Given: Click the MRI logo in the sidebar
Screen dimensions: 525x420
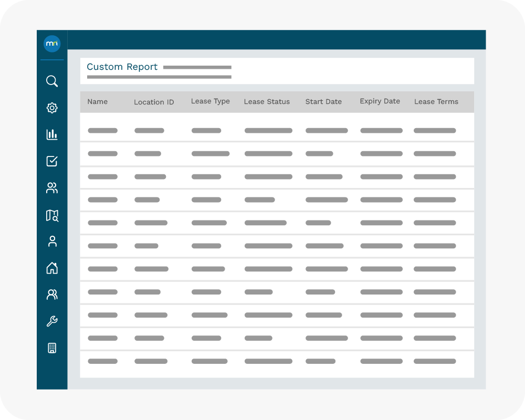Looking at the screenshot, I should [x=52, y=44].
